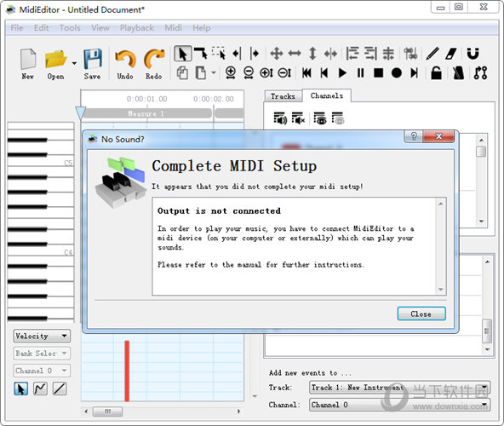Equalize selected events
Screen dimensions: 504x426
(388, 54)
